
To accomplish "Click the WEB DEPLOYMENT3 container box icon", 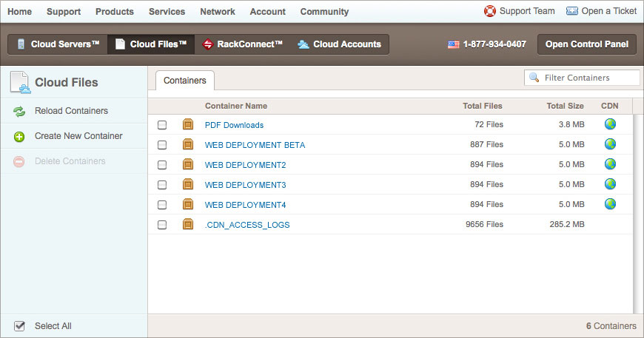I will 188,184.
